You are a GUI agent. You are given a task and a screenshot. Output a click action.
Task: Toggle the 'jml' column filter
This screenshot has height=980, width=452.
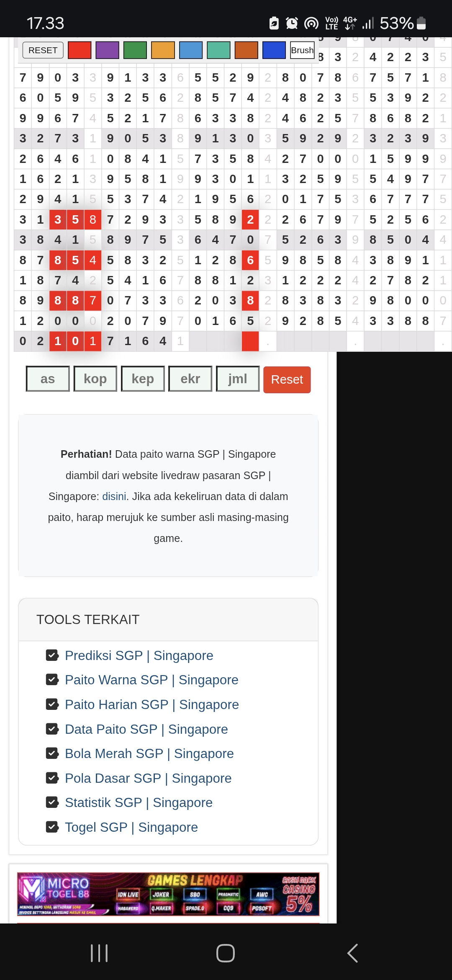pos(238,379)
